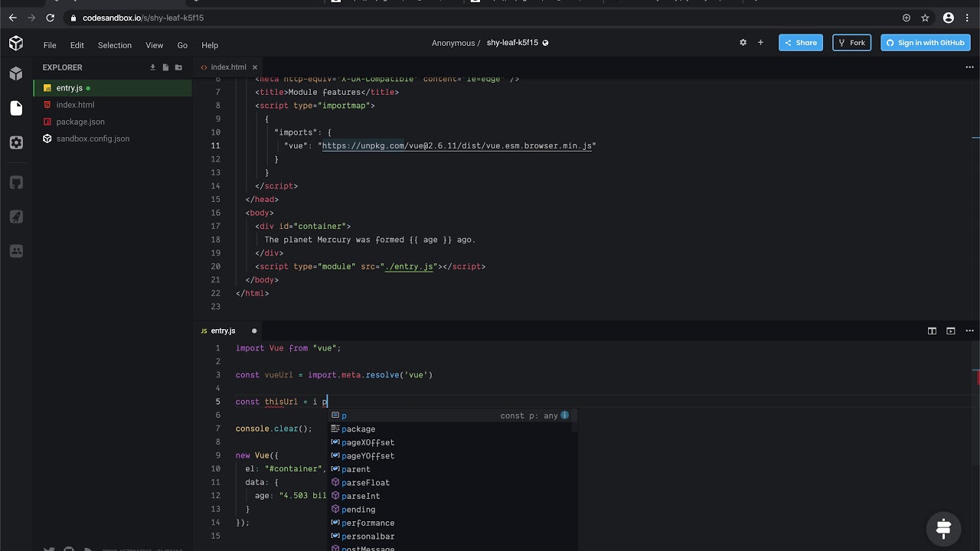The image size is (980, 551).
Task: Click the ./entry.js src link
Action: (408, 266)
